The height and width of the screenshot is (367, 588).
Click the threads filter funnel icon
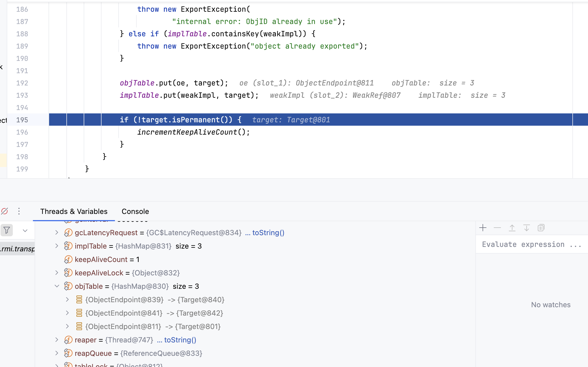(x=7, y=230)
